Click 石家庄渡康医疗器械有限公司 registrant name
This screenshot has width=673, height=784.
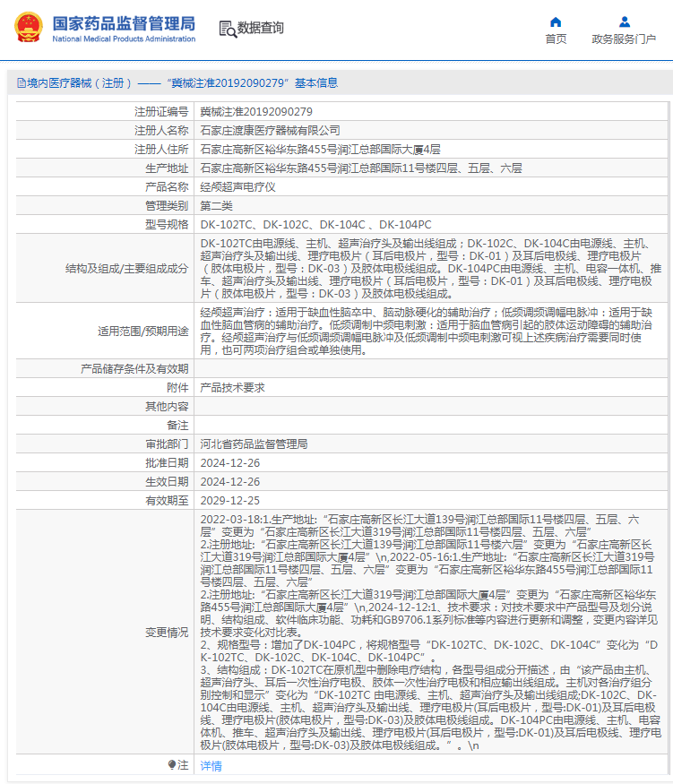tap(270, 131)
